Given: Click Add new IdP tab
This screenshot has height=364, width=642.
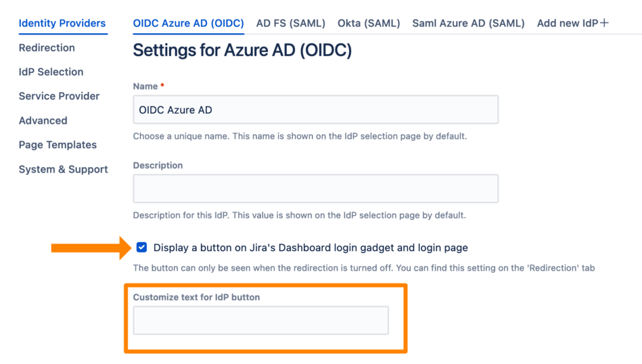Looking at the screenshot, I should (573, 23).
